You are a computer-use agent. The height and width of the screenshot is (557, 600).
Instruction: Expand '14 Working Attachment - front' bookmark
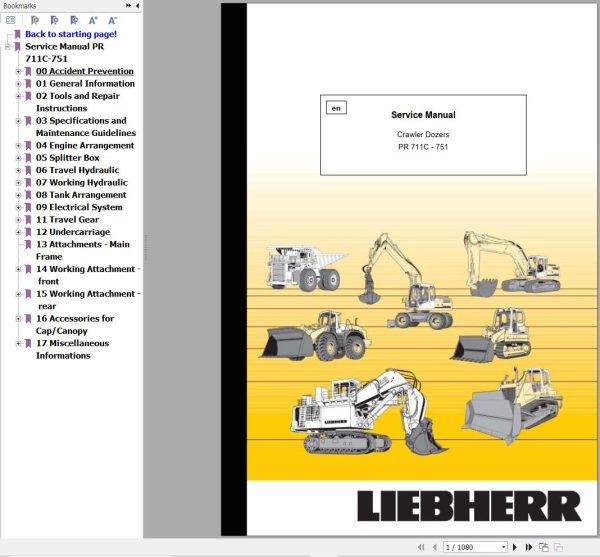[x=18, y=269]
